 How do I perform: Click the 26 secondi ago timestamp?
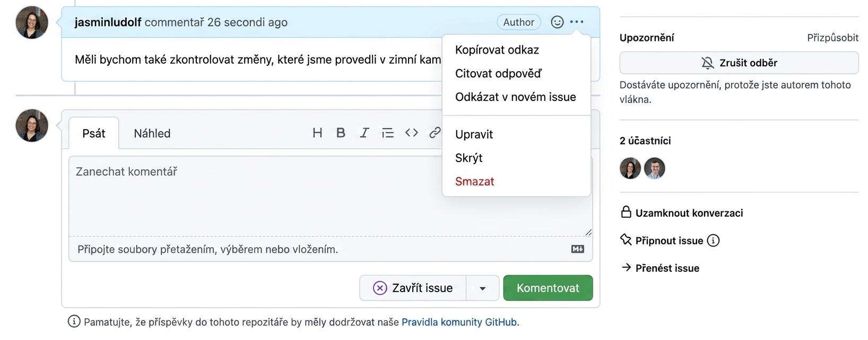[x=247, y=22]
